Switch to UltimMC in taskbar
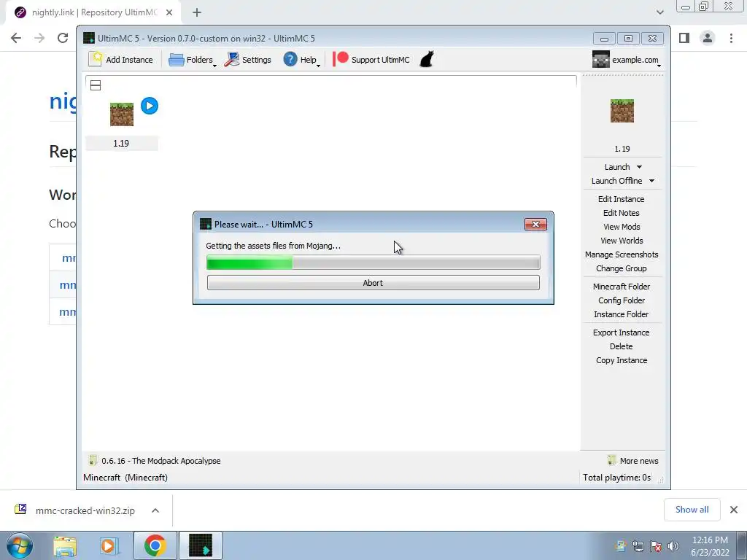Screen dimensions: 747x560 pos(201,545)
